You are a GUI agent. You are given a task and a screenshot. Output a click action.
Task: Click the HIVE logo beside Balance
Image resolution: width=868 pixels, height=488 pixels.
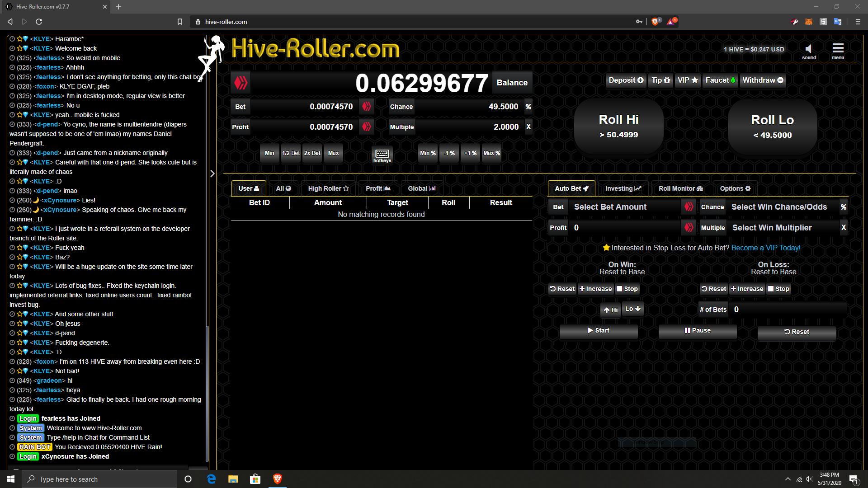point(241,83)
